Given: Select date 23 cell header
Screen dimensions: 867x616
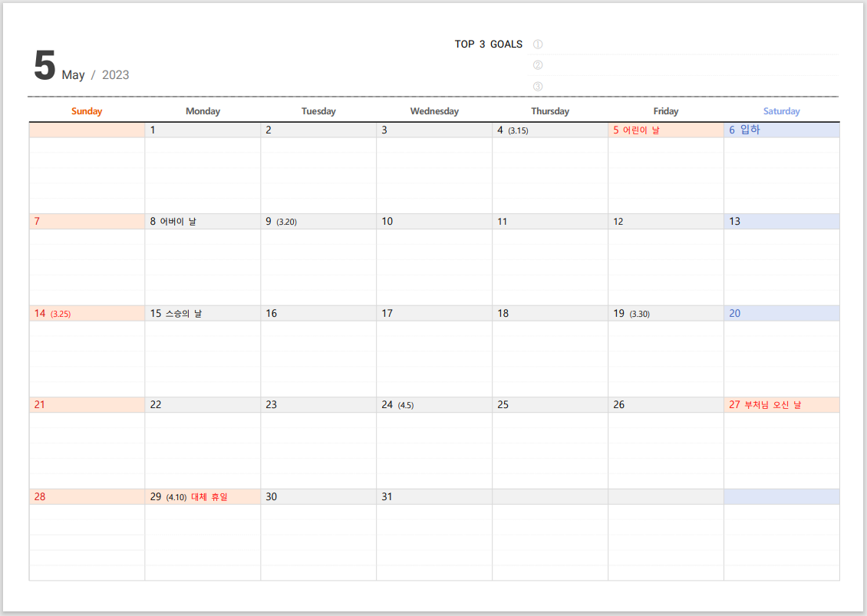Looking at the screenshot, I should pyautogui.click(x=318, y=405).
